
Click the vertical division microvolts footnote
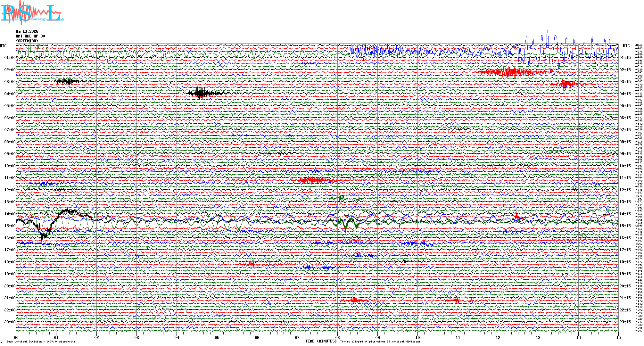pyautogui.click(x=41, y=342)
